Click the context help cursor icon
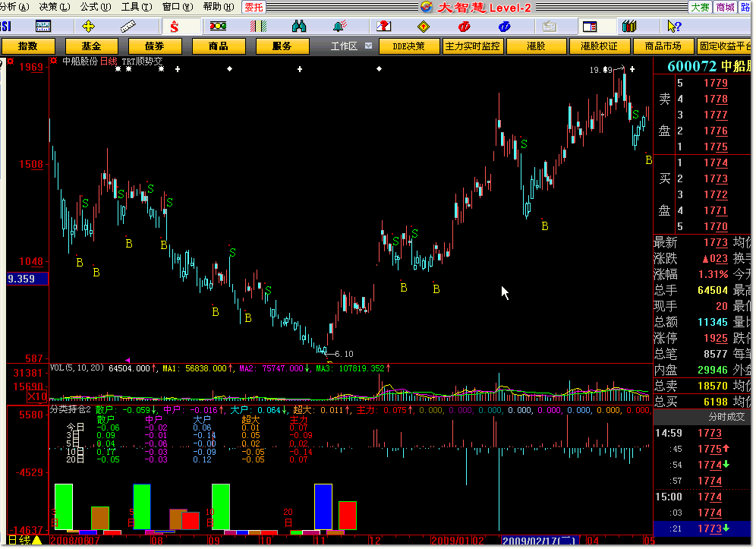Screen dimensions: 756x549 click(673, 26)
